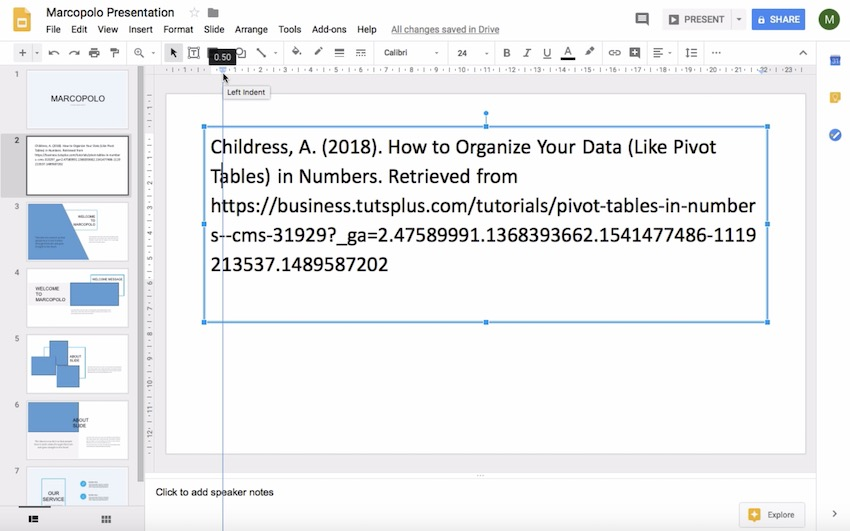The image size is (850, 531).
Task: Select the Text box tool
Action: click(194, 53)
